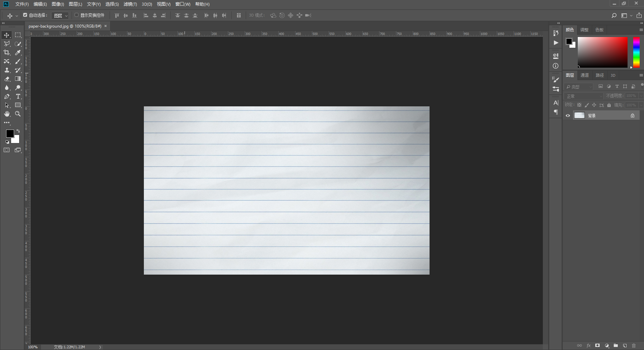Open the Character panel icon
This screenshot has width=644, height=350.
556,103
